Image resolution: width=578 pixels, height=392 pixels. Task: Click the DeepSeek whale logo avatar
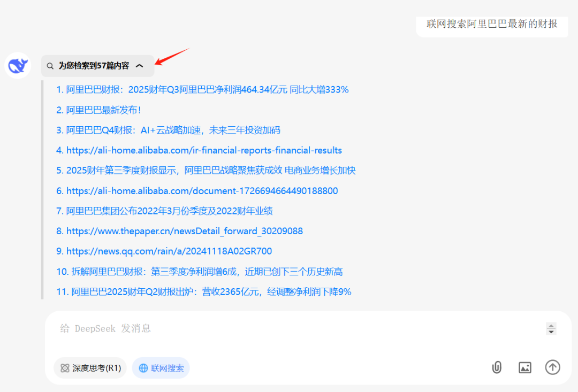point(18,65)
